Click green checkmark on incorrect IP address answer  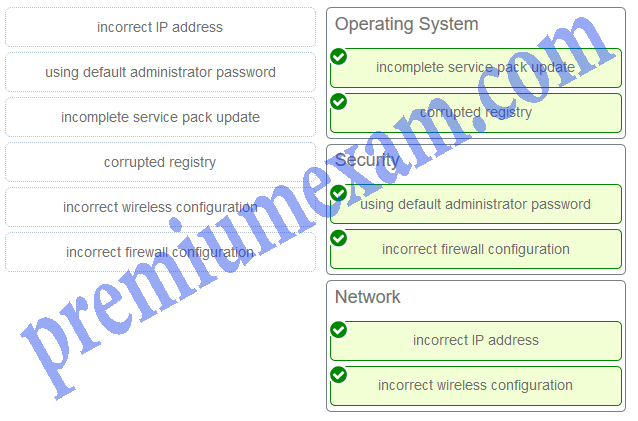(x=339, y=330)
